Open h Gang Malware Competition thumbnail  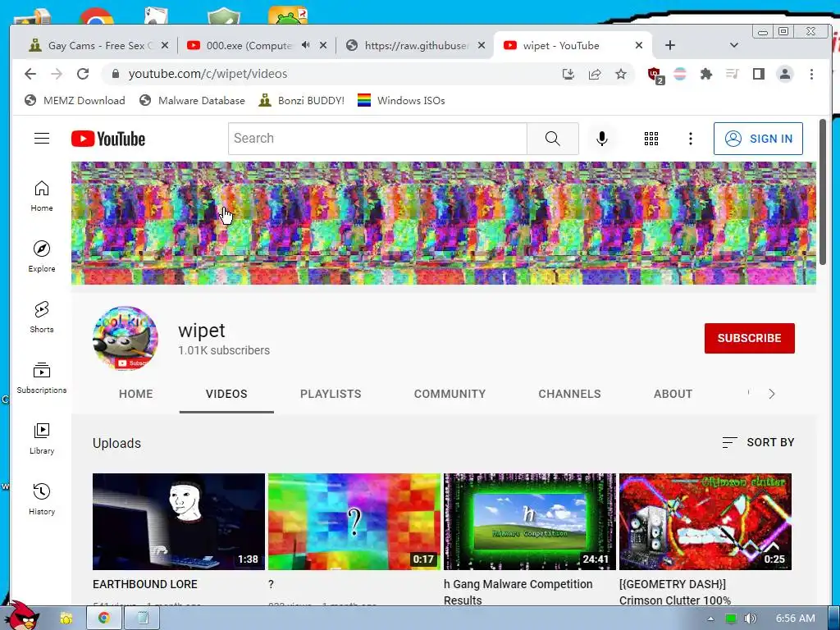[x=530, y=521]
